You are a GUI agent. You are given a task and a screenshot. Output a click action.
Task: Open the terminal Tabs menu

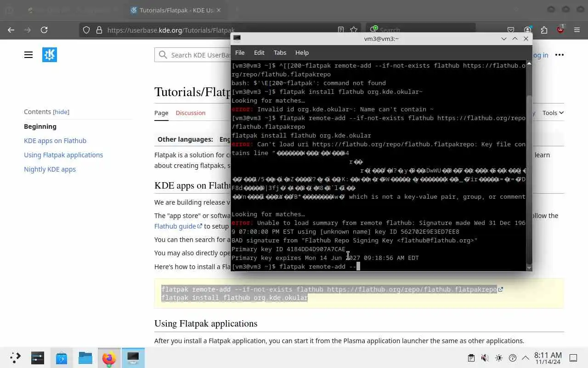[280, 52]
